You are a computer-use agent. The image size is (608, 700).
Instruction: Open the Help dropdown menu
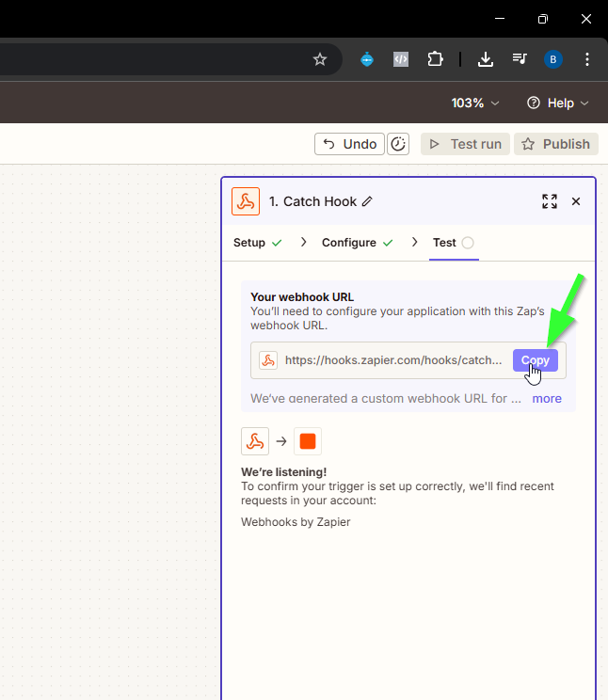point(558,103)
